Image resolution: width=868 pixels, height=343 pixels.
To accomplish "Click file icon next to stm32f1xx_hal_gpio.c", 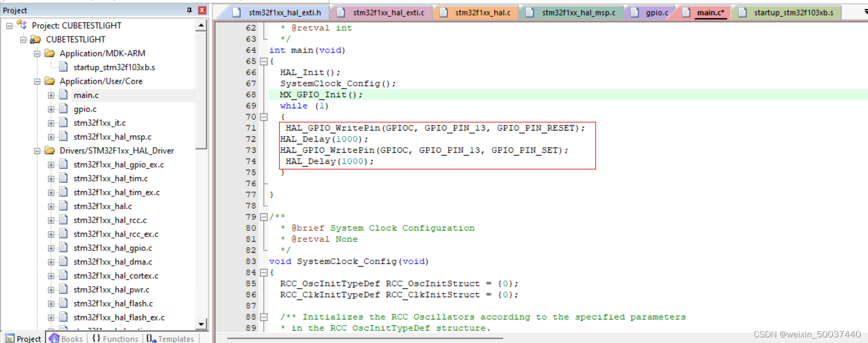I will coord(63,248).
